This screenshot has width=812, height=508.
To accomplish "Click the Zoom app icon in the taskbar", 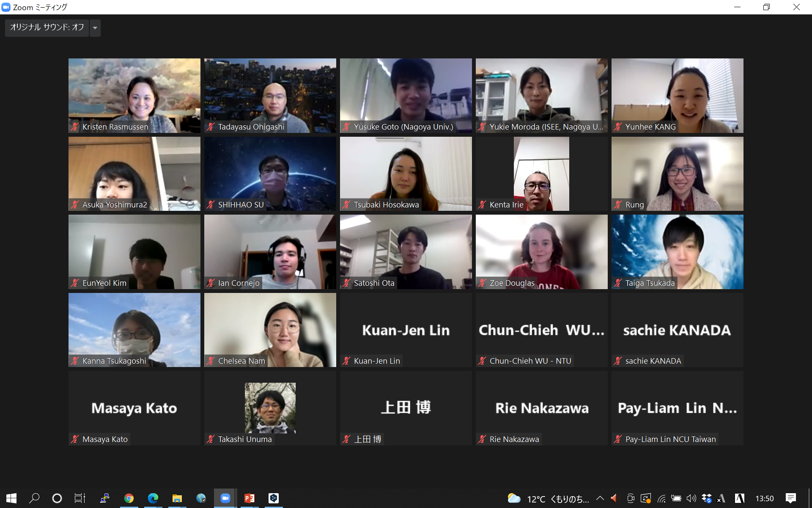I will (x=225, y=498).
